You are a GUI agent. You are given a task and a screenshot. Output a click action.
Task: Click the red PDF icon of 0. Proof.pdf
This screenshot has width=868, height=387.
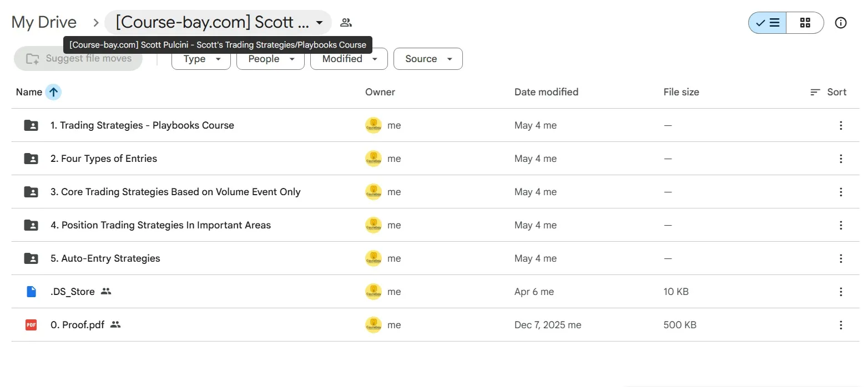[x=31, y=325]
